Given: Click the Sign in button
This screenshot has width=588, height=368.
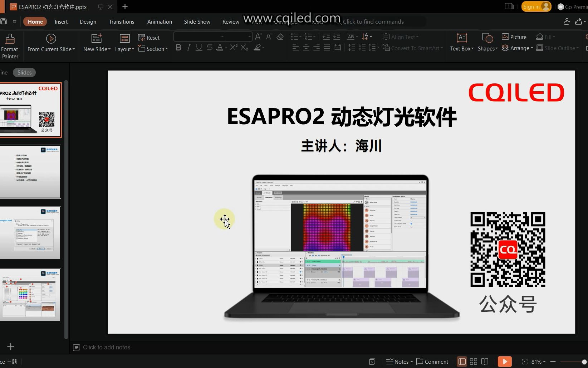Looking at the screenshot, I should (x=536, y=6).
